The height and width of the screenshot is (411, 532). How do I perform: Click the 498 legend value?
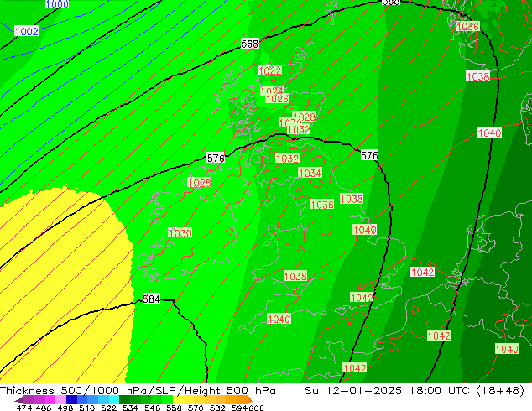point(65,408)
